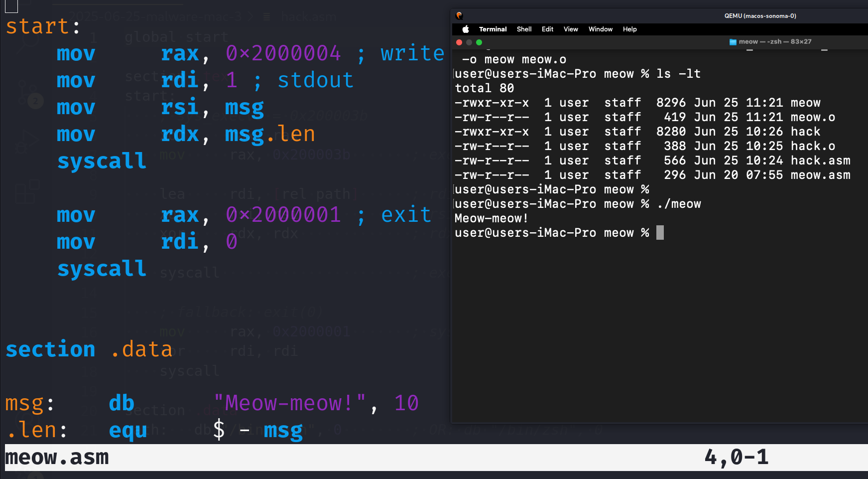Click '0x2000001' value in editor
This screenshot has height=479, width=868.
283,214
